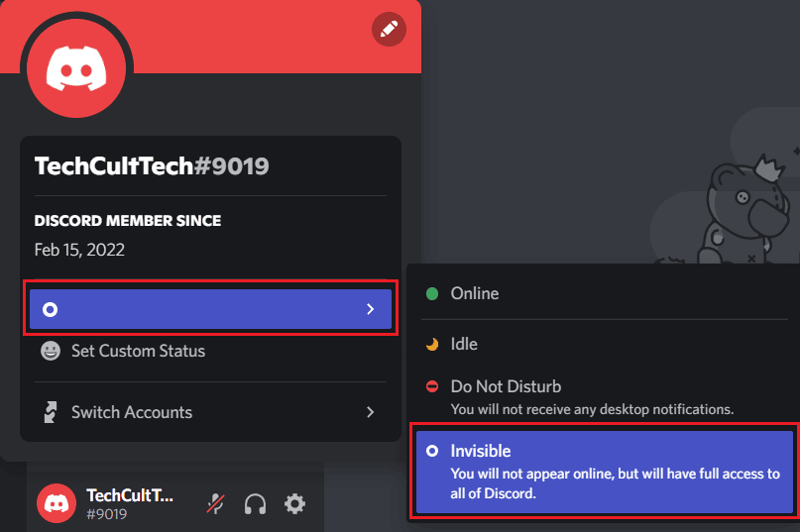Screen dimensions: 800x532
Task: Toggle deafen with the headphones icon
Action: [x=255, y=504]
